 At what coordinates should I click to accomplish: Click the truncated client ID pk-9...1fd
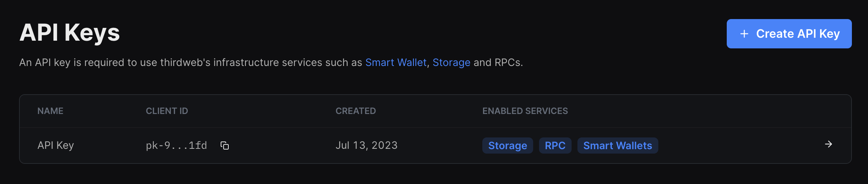(x=176, y=146)
